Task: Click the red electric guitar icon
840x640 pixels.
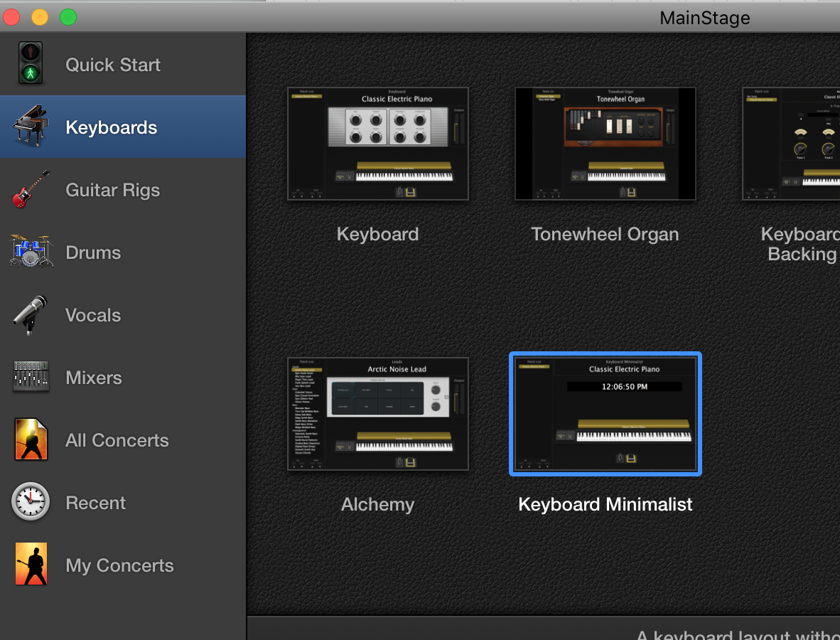Action: [x=31, y=189]
